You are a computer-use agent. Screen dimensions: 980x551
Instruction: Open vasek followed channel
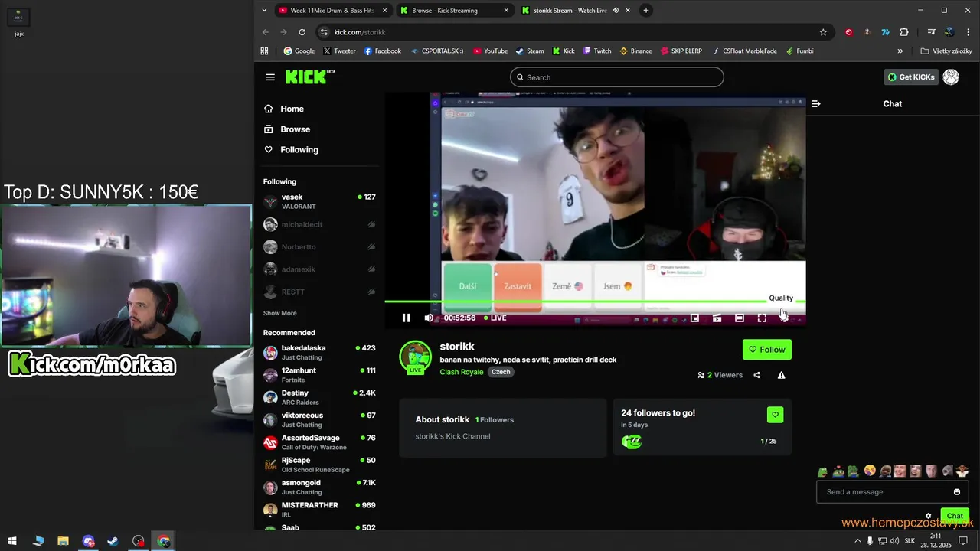(x=319, y=202)
